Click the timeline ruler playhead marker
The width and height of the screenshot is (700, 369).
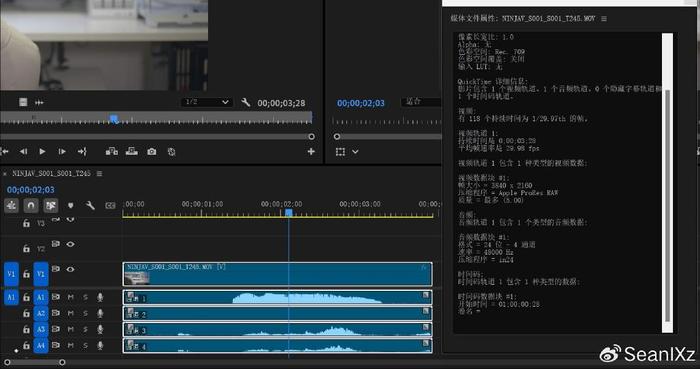(x=289, y=213)
